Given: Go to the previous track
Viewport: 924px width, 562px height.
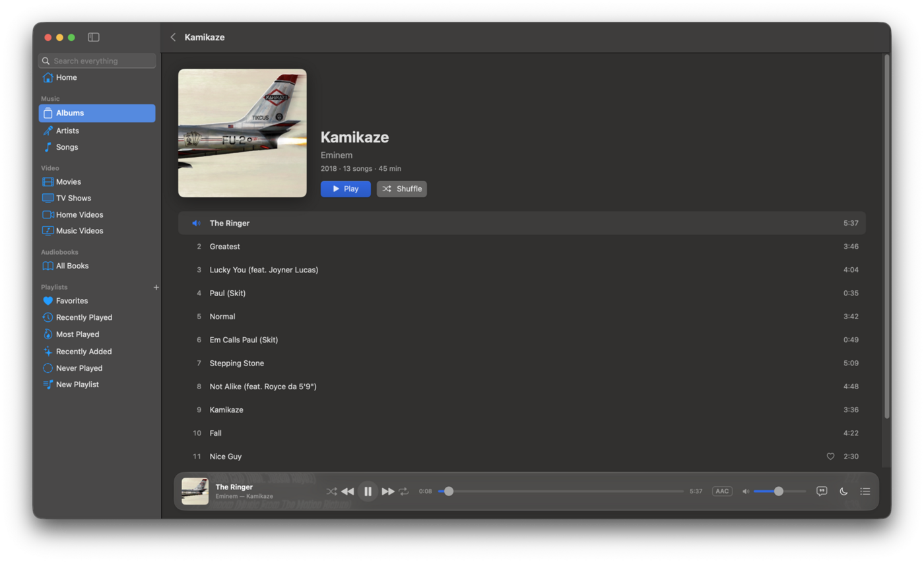Looking at the screenshot, I should [x=348, y=491].
